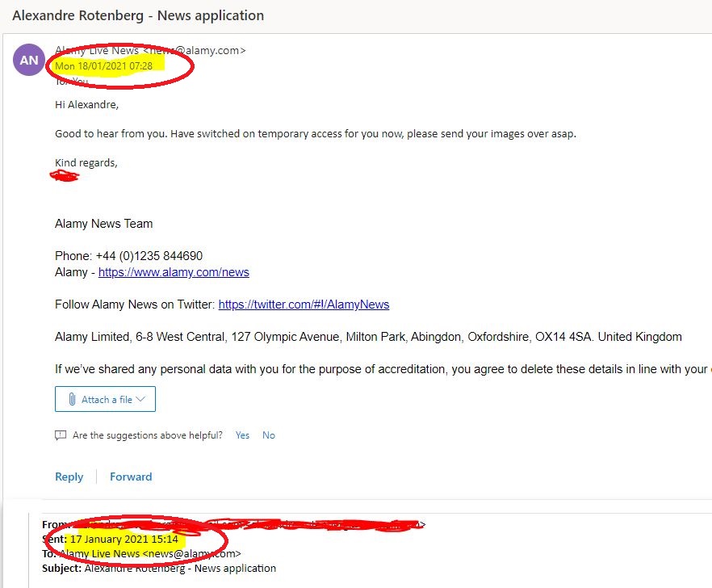Click the phone number +44 (0)1235 844690
Image resolution: width=712 pixels, height=588 pixels.
149,256
